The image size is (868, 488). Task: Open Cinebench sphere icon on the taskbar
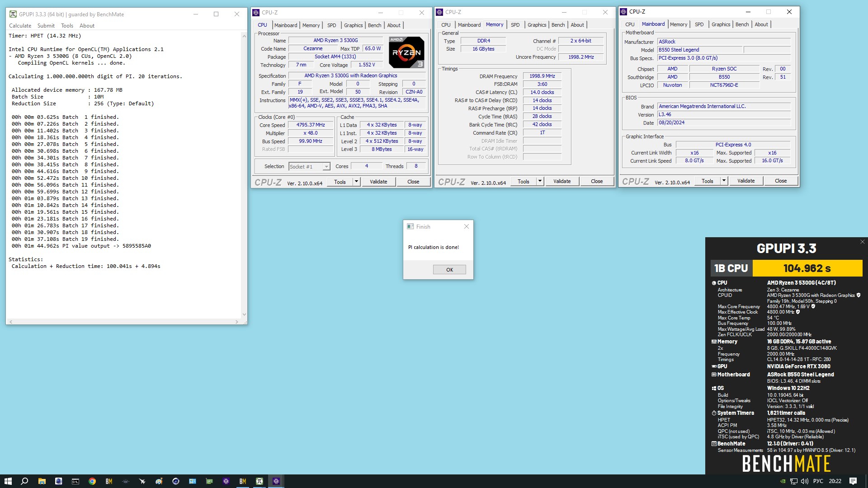point(176,481)
